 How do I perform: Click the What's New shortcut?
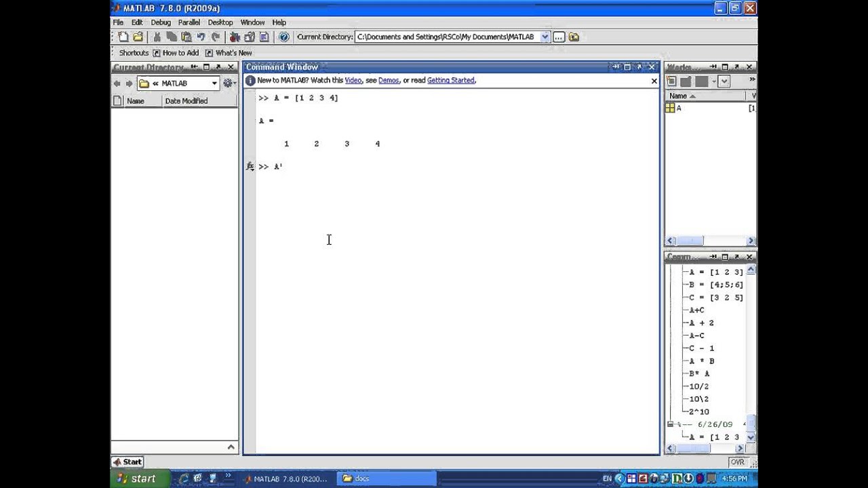(229, 53)
